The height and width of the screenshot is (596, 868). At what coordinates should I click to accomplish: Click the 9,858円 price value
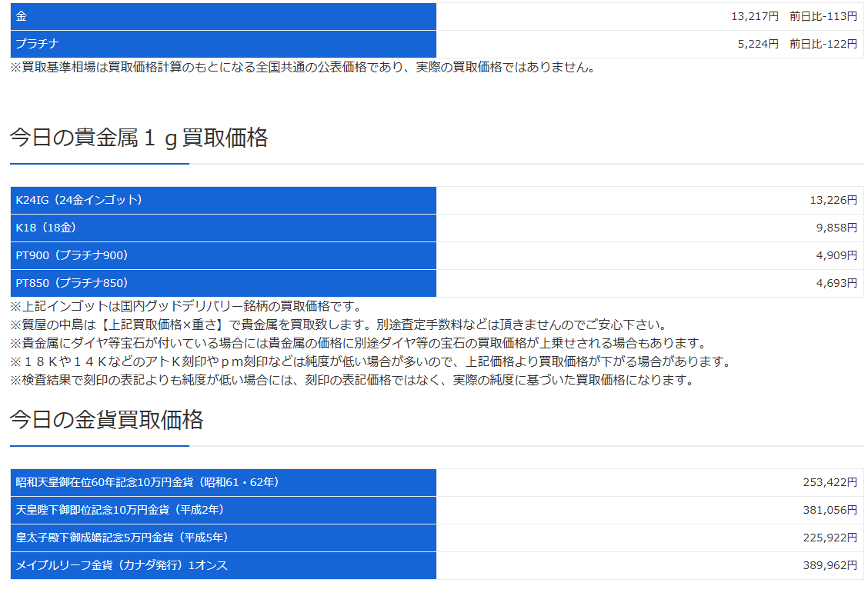836,228
